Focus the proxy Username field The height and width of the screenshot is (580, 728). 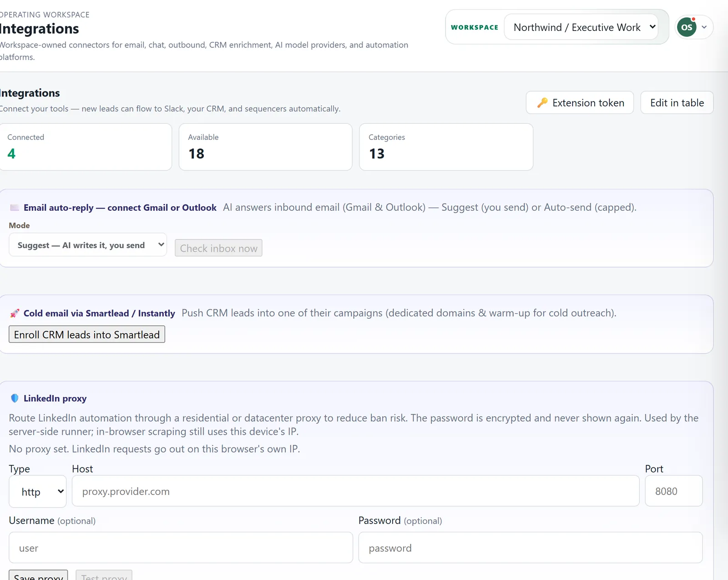click(x=181, y=548)
